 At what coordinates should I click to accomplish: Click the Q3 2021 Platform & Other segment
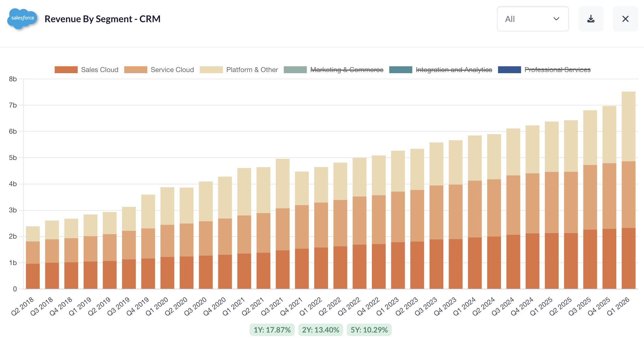(283, 184)
